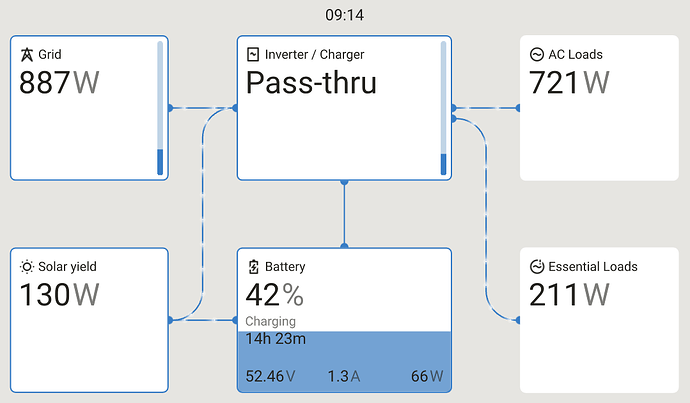Click the AC Loads sine wave icon
This screenshot has width=690, height=403.
point(537,55)
